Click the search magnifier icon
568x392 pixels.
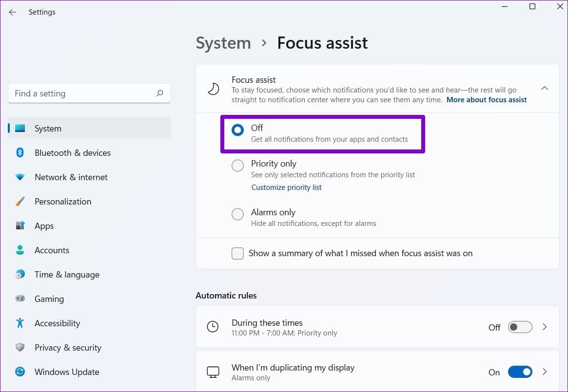pos(160,93)
